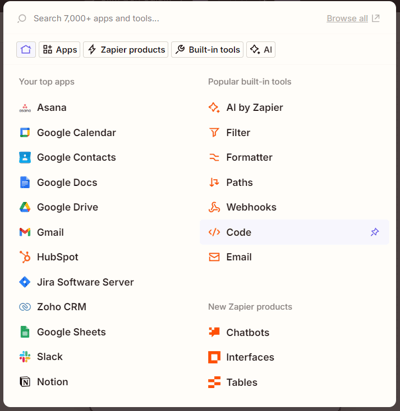Click the Paths branching icon
This screenshot has height=411, width=400.
(214, 182)
